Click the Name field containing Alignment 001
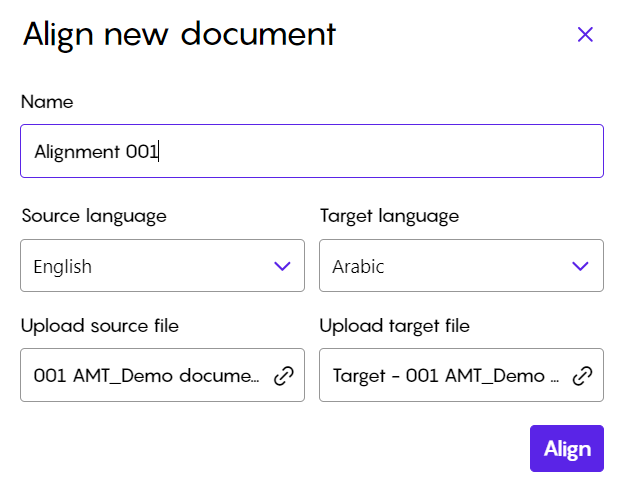The height and width of the screenshot is (486, 620). point(312,151)
